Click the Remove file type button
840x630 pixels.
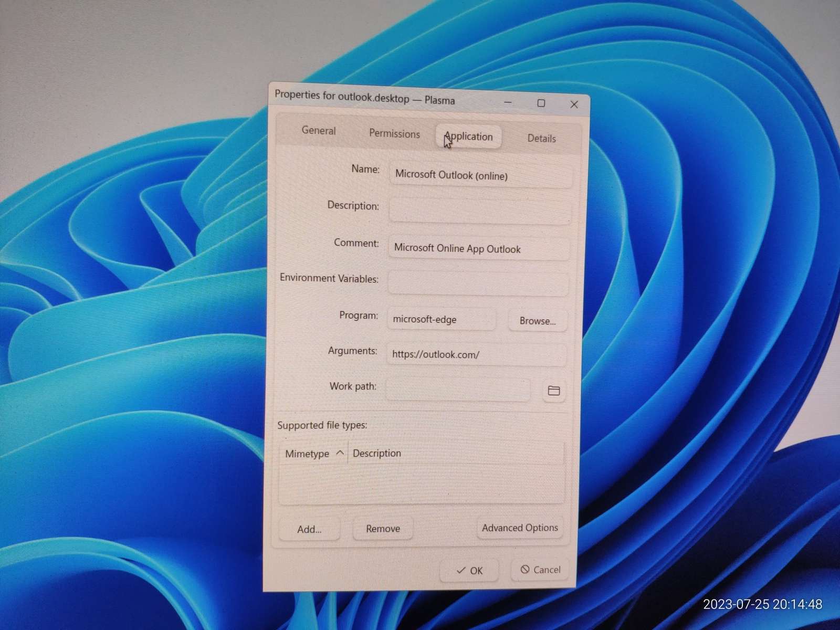point(383,529)
